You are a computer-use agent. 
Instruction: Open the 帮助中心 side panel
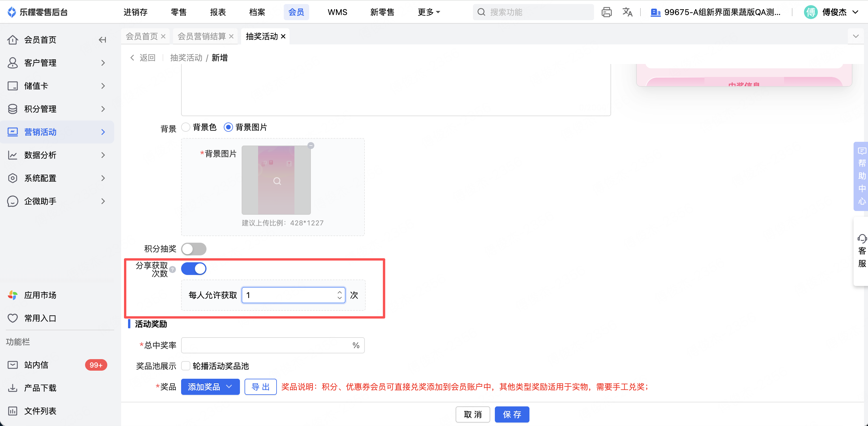pyautogui.click(x=861, y=176)
